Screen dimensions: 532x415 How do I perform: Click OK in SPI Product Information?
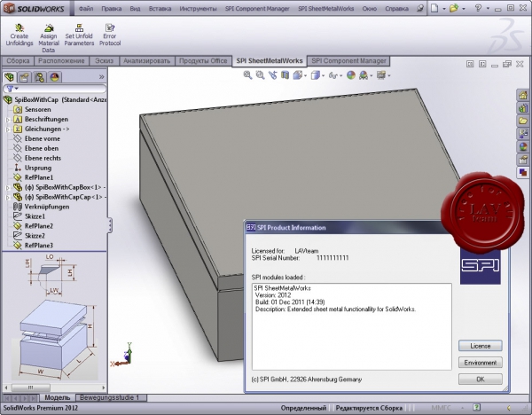(480, 379)
